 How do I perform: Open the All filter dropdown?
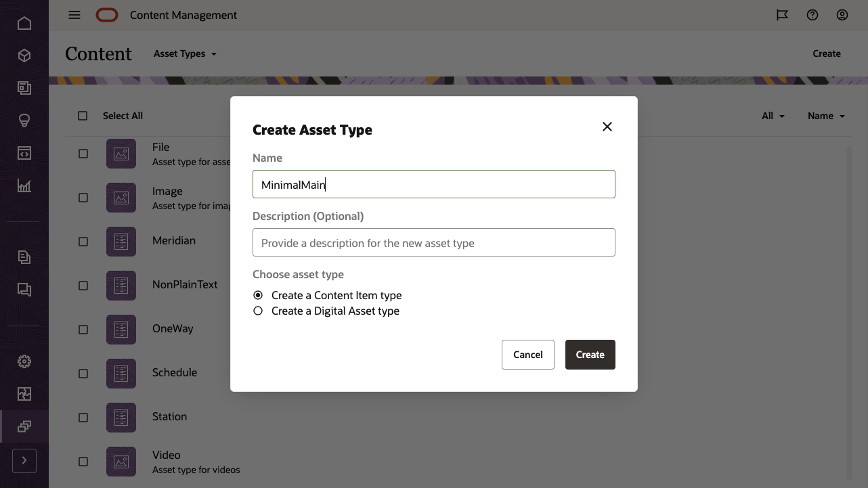tap(773, 116)
